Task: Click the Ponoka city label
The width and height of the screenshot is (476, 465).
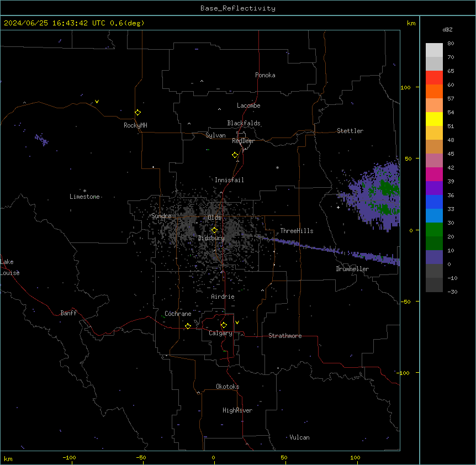Action: tap(265, 75)
